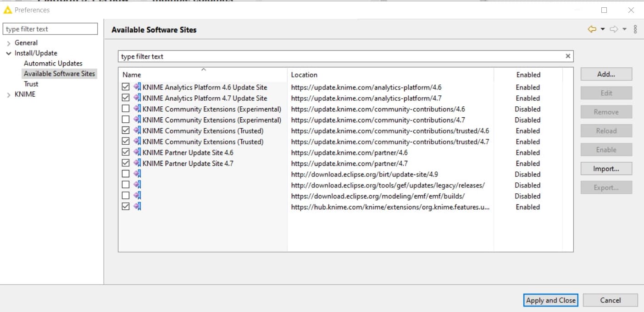
Task: Click the Add... button
Action: pyautogui.click(x=606, y=74)
